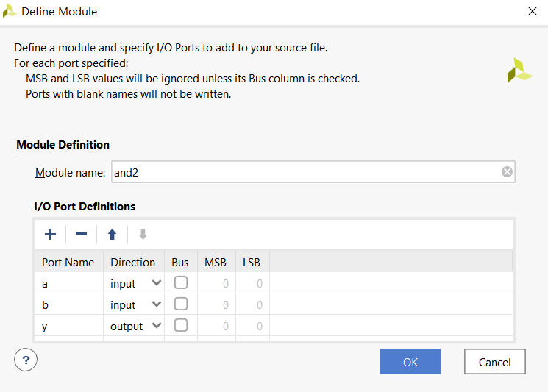Click the Port Name column header
548x392 pixels.
click(x=68, y=262)
